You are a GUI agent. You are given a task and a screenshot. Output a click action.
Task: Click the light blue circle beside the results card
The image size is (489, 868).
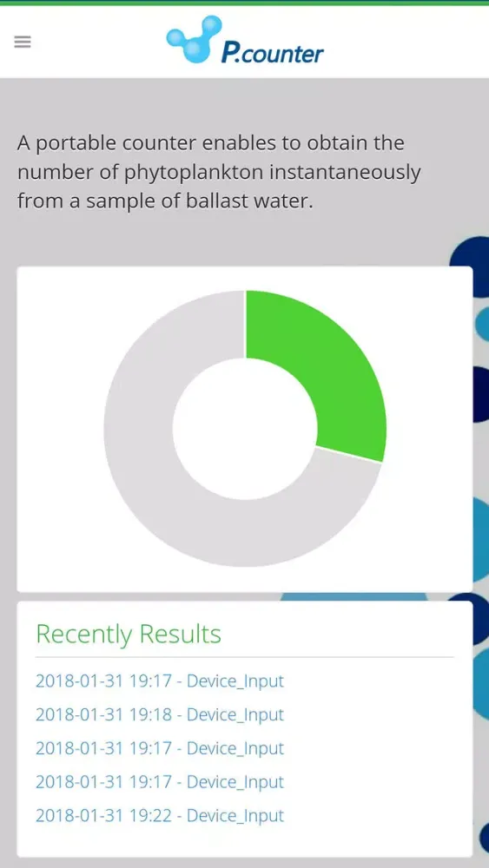pos(480,684)
